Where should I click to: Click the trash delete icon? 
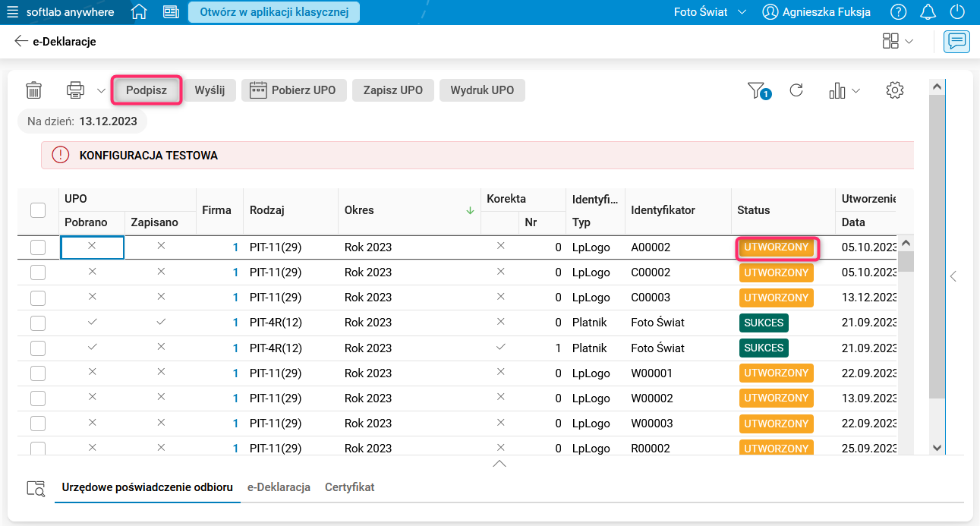pos(33,90)
